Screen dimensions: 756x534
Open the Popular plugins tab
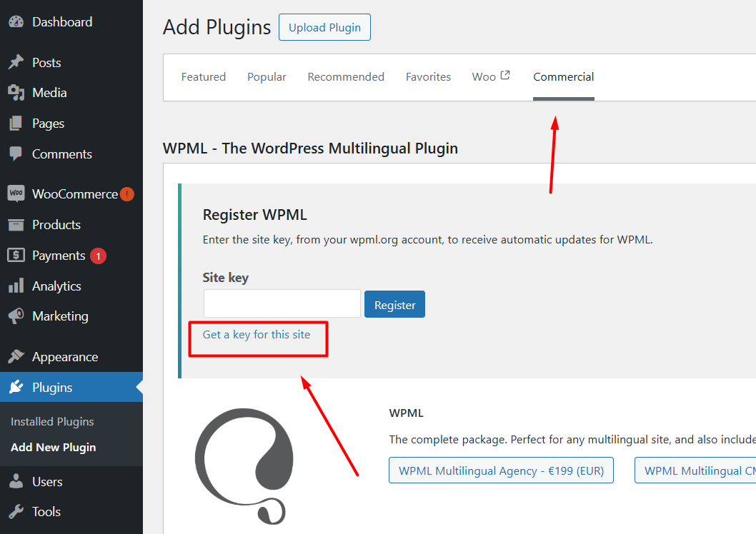[x=267, y=77]
